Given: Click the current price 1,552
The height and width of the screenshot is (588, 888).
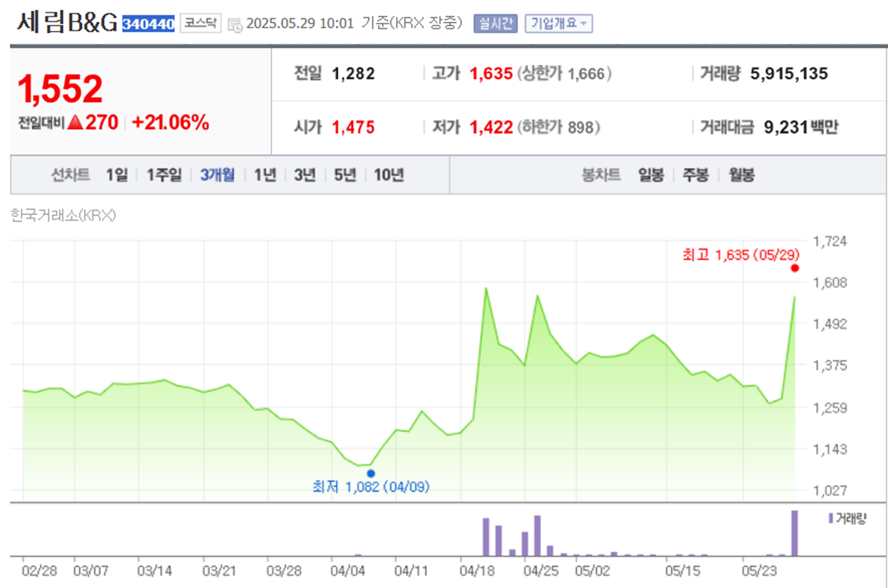Looking at the screenshot, I should click(60, 89).
